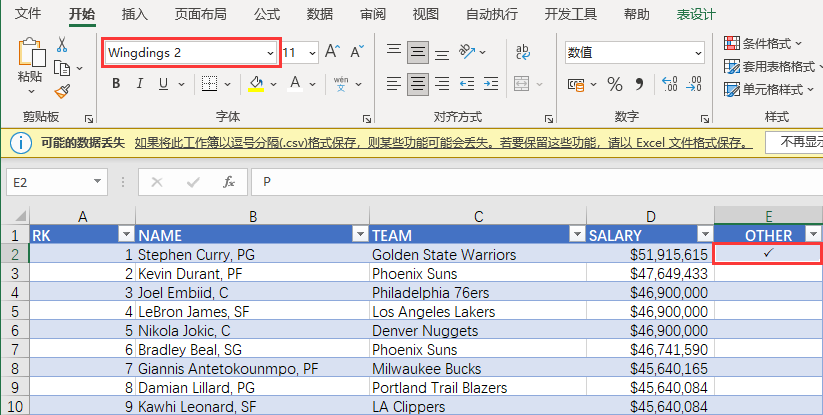Toggle bold formatting

116,83
